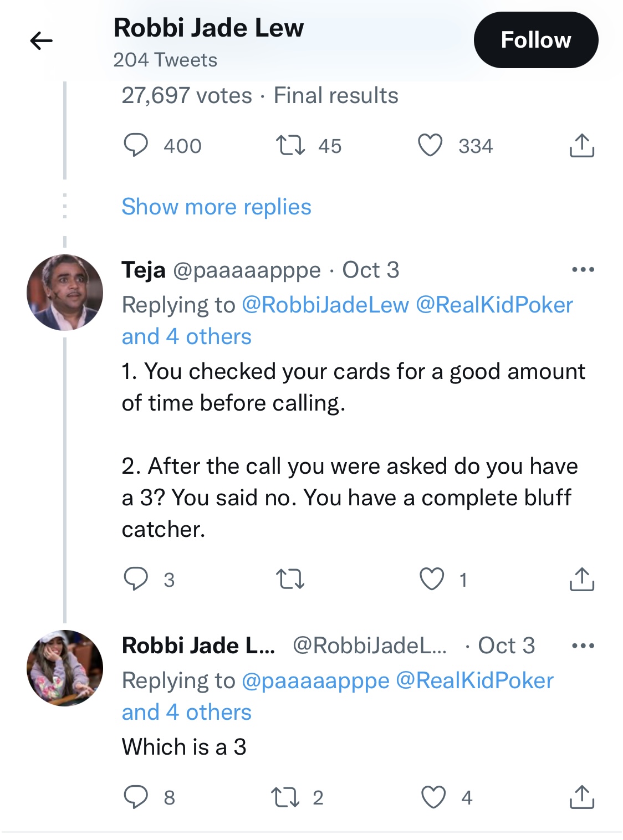This screenshot has height=840, width=623.
Task: Open more options on Robbi Jade Lew's reply
Action: pyautogui.click(x=583, y=646)
